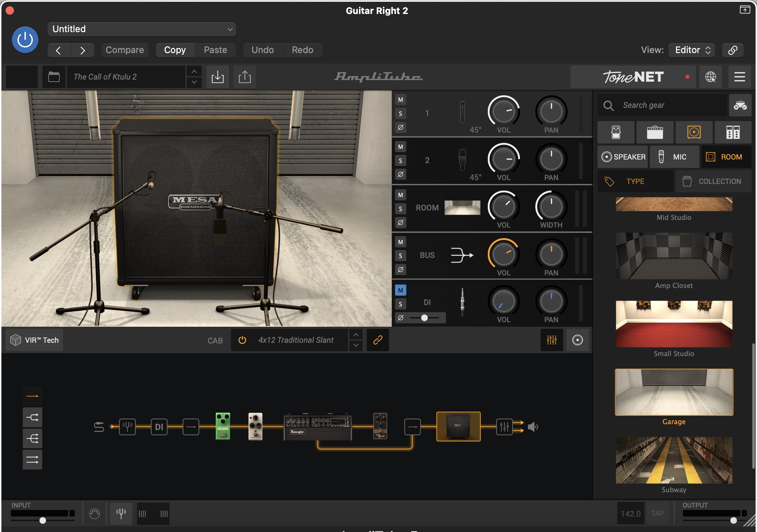Select the mixer block before output

pyautogui.click(x=505, y=427)
